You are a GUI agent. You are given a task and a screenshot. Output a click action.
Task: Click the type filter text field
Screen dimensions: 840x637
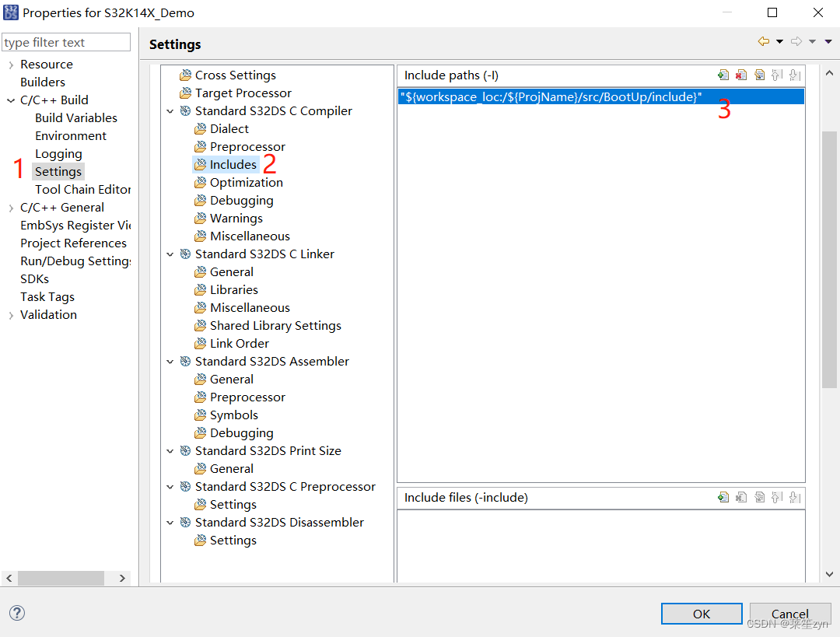point(66,42)
